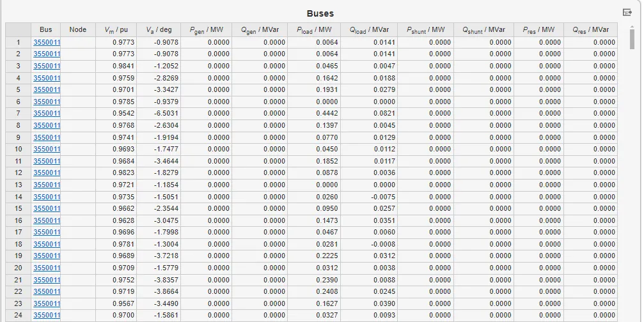
Task: Sort by the Vm / pu column header
Action: (x=116, y=29)
